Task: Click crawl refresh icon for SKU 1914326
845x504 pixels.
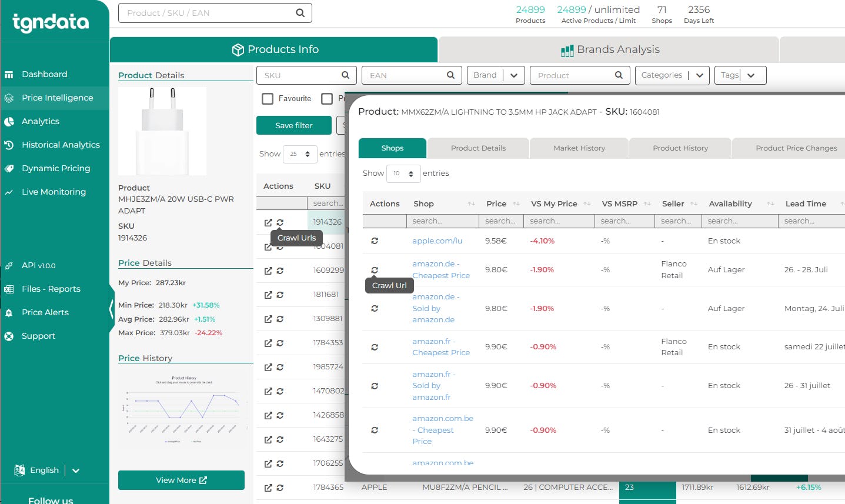Action: coord(280,222)
